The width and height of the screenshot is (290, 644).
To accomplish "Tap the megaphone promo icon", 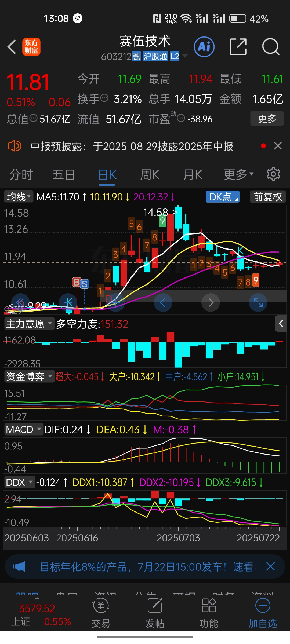I will 19,566.
